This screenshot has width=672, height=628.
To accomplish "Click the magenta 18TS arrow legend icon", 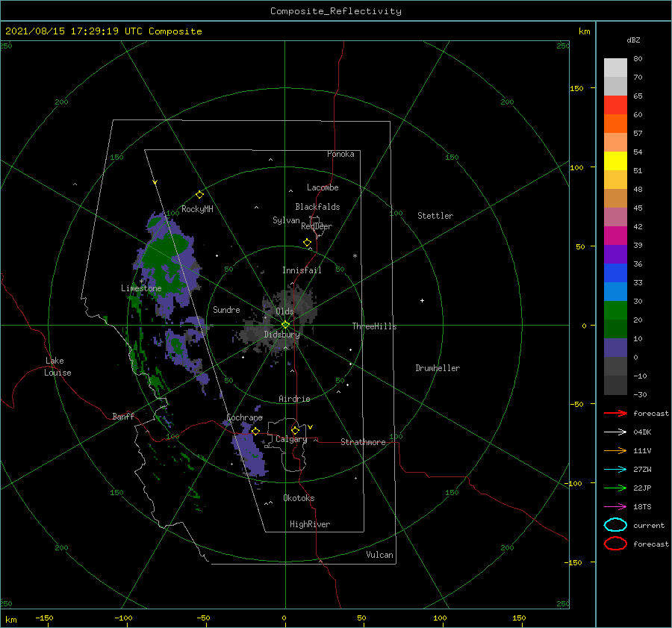I will (615, 507).
